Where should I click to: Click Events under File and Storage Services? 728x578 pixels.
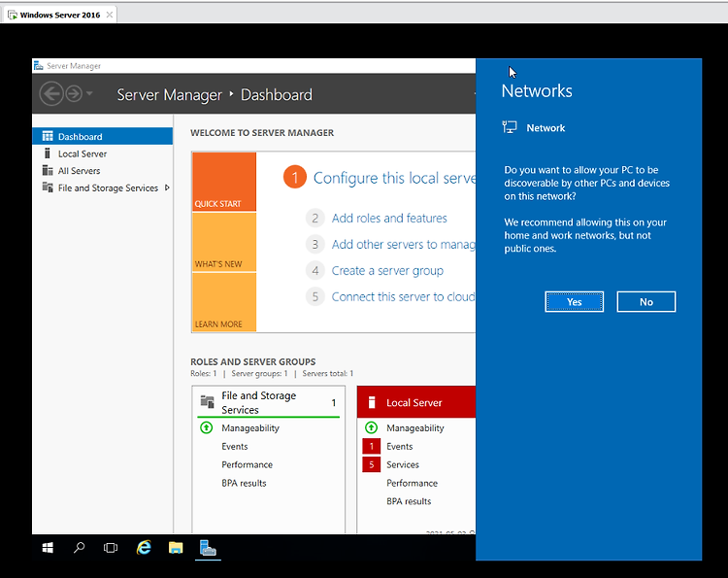pyautogui.click(x=235, y=447)
